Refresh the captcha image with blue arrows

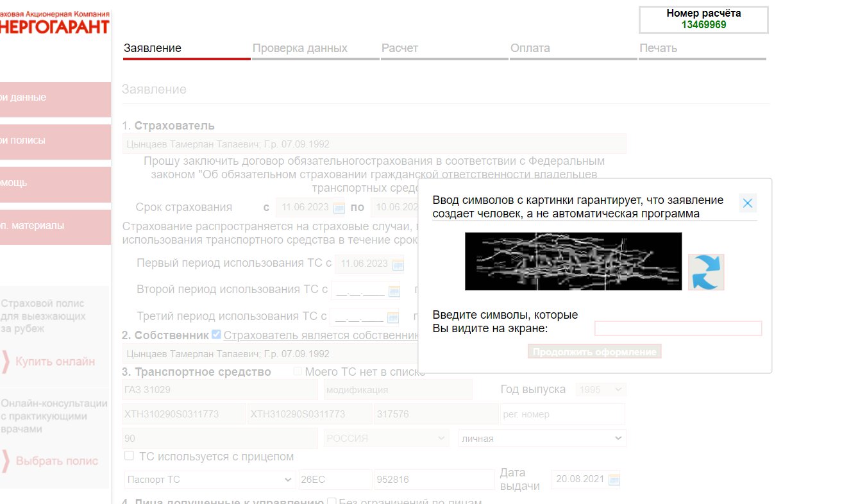pyautogui.click(x=706, y=272)
